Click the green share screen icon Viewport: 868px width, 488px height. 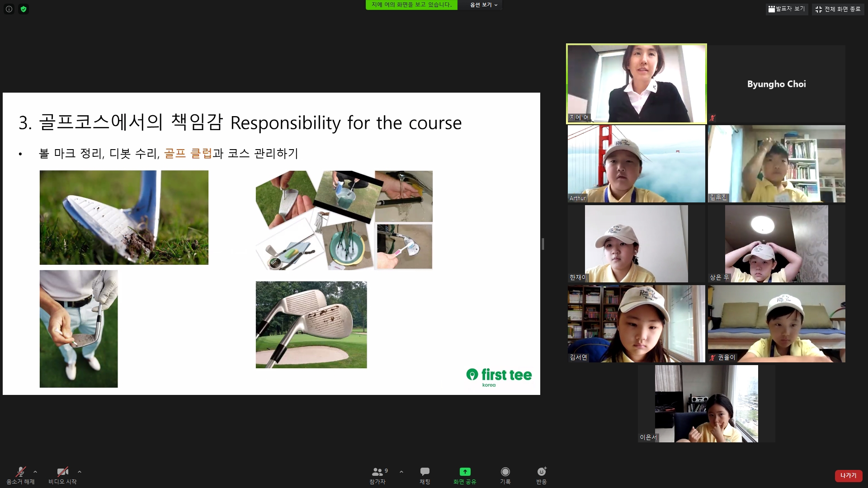pyautogui.click(x=465, y=472)
